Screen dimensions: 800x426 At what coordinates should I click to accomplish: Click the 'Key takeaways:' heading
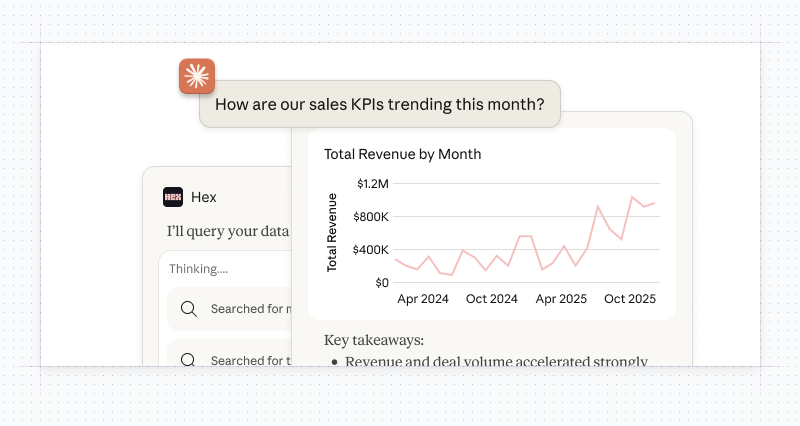tap(373, 340)
